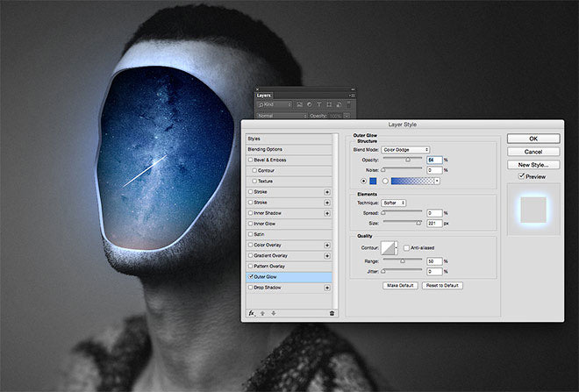Toggle layer filtering switch in Layers panel
Viewport: 579px width, 392px height.
pos(348,105)
